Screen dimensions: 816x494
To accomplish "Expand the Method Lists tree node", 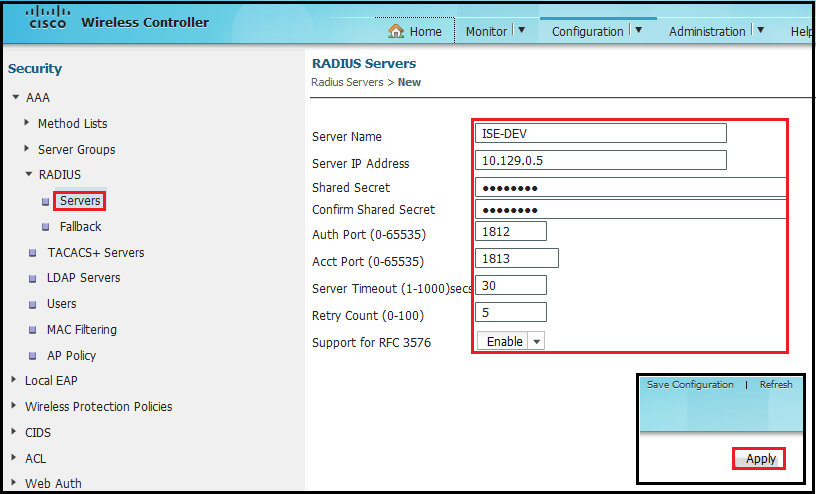I will 27,123.
